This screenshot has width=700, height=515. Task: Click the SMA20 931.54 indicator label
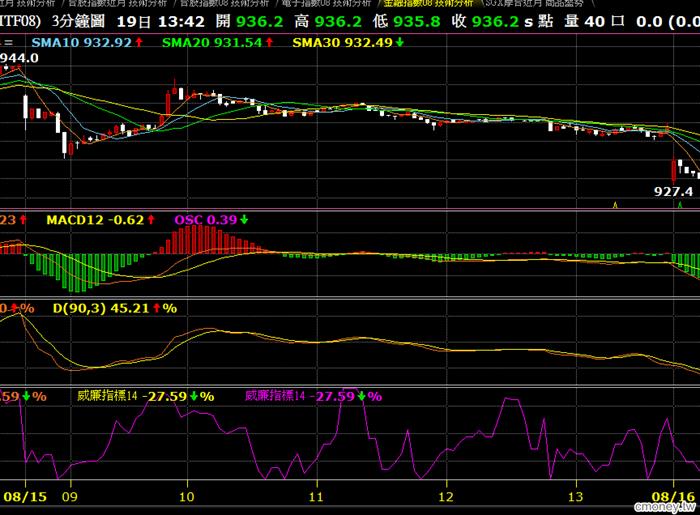212,42
